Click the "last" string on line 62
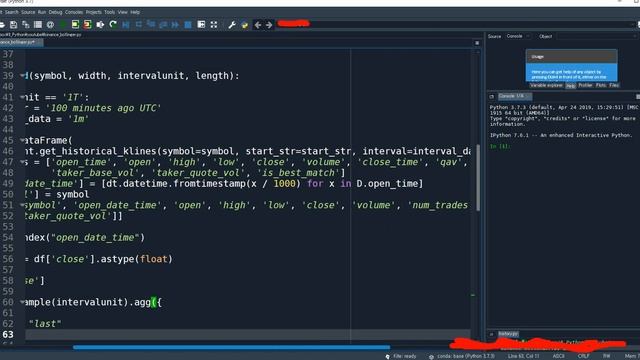Viewport: 640px width, 360px height. point(45,324)
